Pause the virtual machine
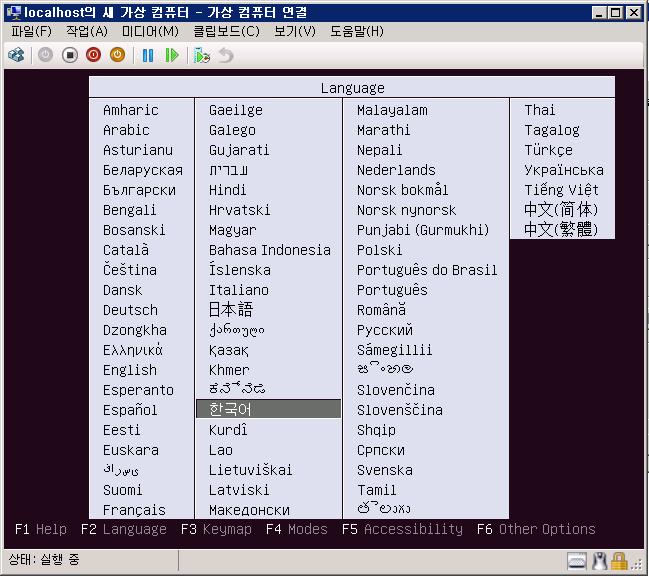Image resolution: width=649 pixels, height=576 pixels. pos(148,55)
